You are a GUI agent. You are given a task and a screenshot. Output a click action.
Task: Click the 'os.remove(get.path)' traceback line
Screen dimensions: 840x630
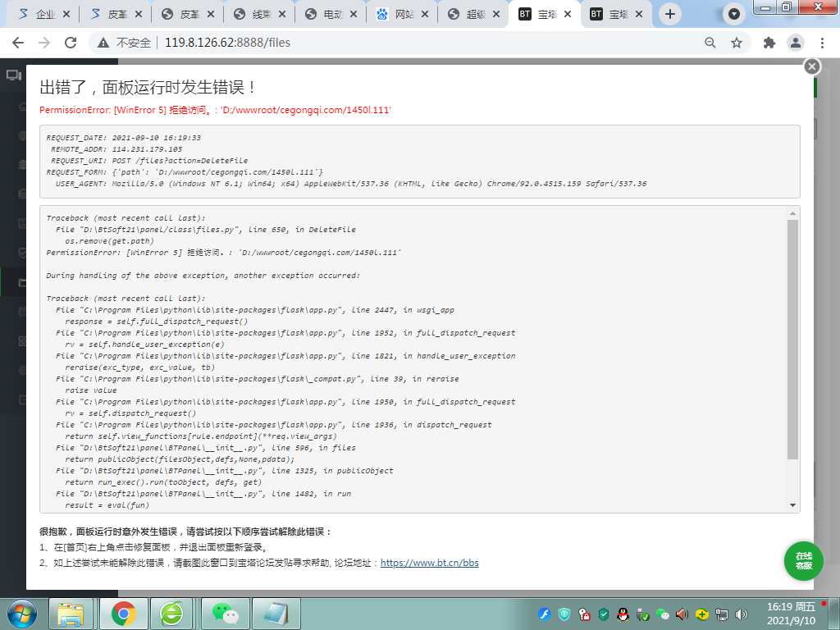pos(109,241)
